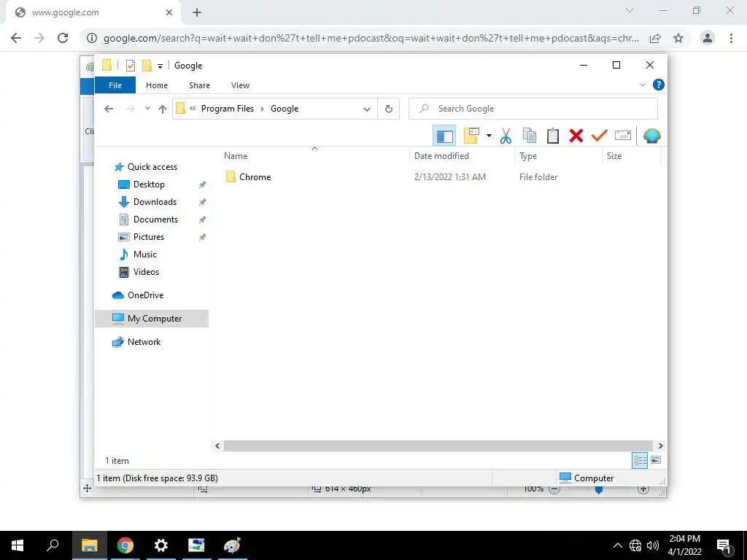This screenshot has width=747, height=560.
Task: Click the Paste clipboard icon
Action: 553,136
